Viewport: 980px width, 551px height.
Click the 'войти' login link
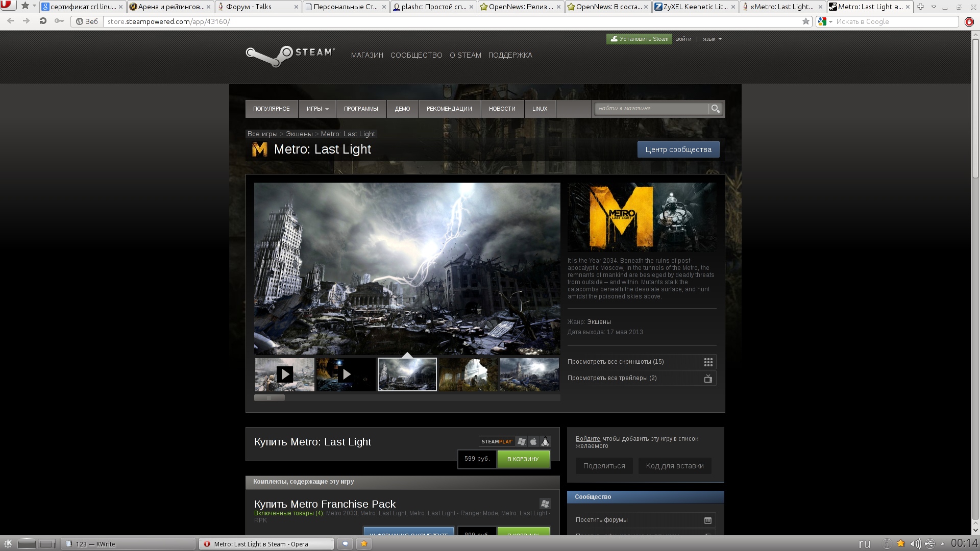coord(683,39)
